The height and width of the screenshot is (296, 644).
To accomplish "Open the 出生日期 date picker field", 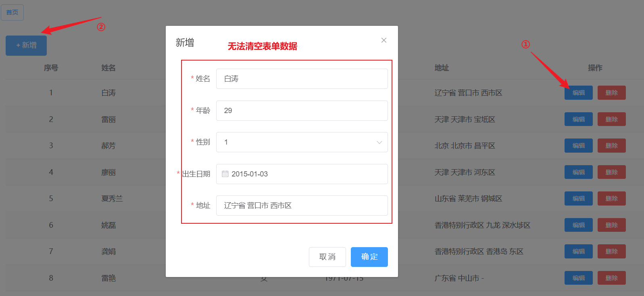I will tap(302, 174).
